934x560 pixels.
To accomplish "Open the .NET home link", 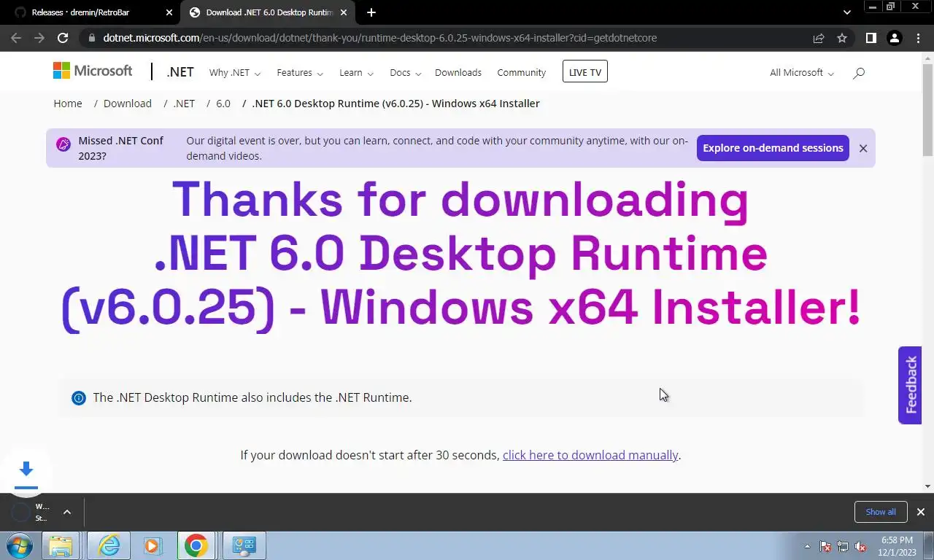I will point(180,72).
